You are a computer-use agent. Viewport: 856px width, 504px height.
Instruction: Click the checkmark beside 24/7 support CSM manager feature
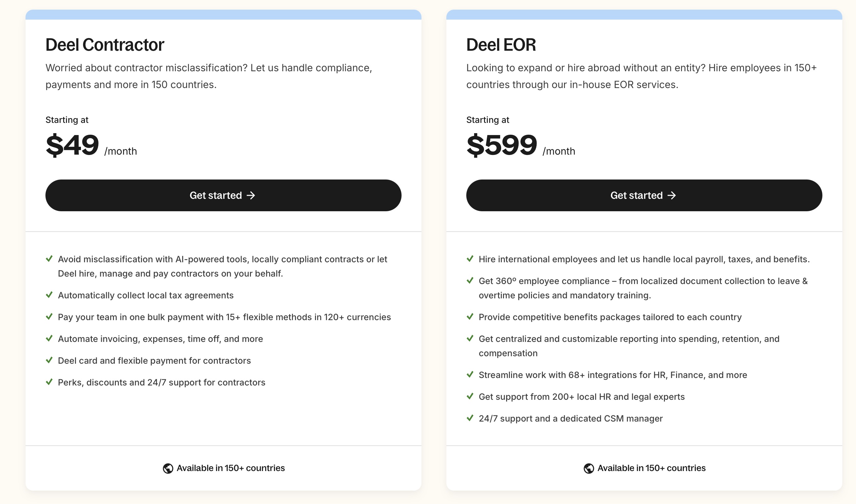click(x=471, y=418)
